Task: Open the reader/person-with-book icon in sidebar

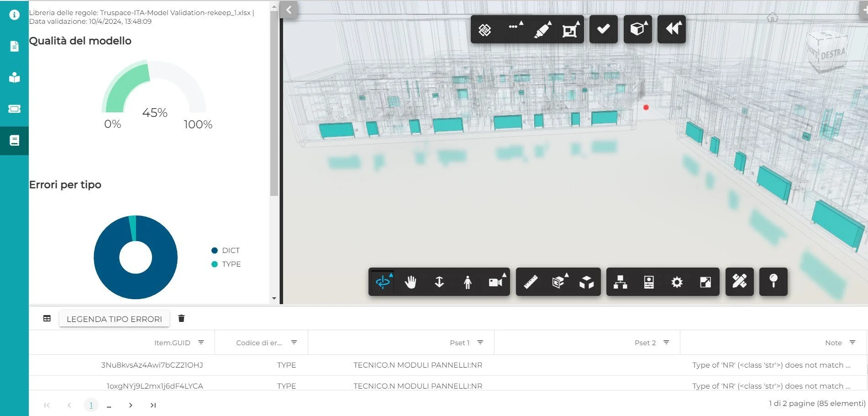Action: [x=14, y=77]
